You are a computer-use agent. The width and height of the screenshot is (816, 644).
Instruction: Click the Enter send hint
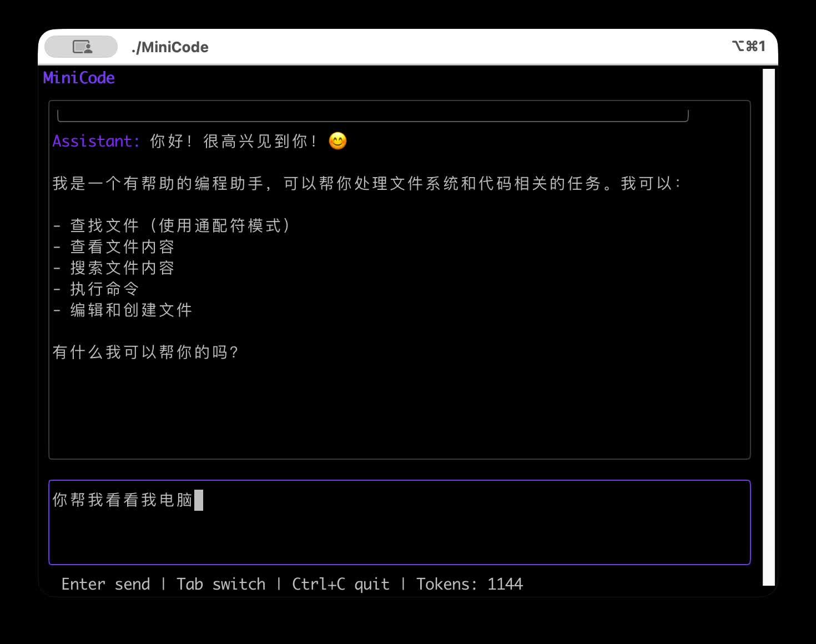tap(105, 584)
